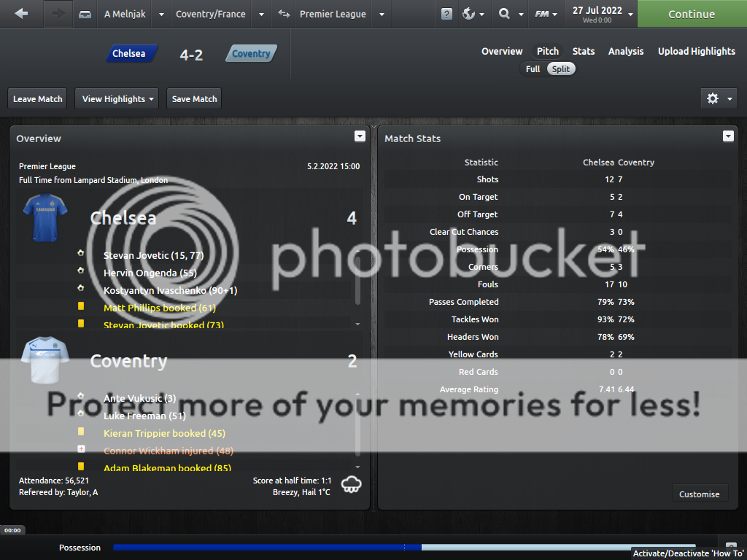
Task: Click the world globe icon
Action: 469,14
